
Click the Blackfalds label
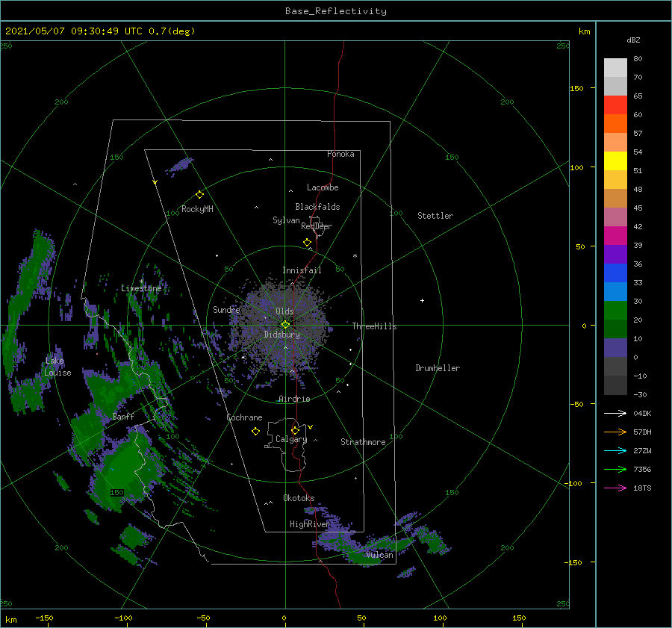pos(317,207)
